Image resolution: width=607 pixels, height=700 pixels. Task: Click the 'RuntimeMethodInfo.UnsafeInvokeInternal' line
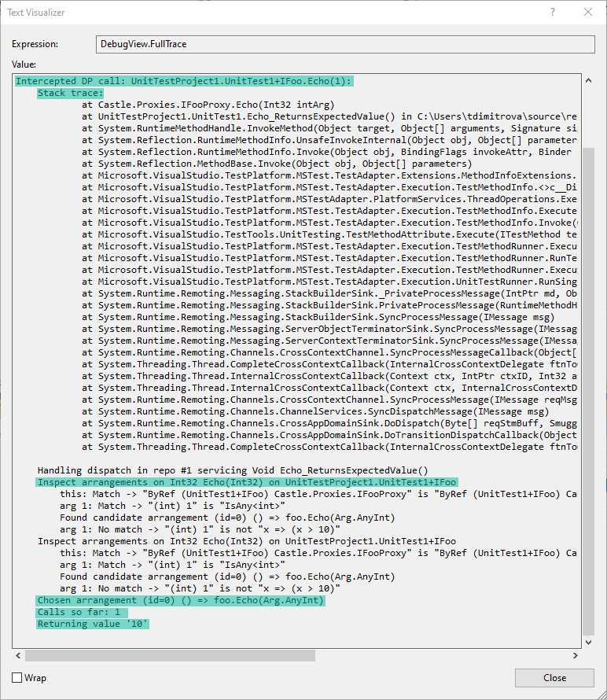coord(329,140)
